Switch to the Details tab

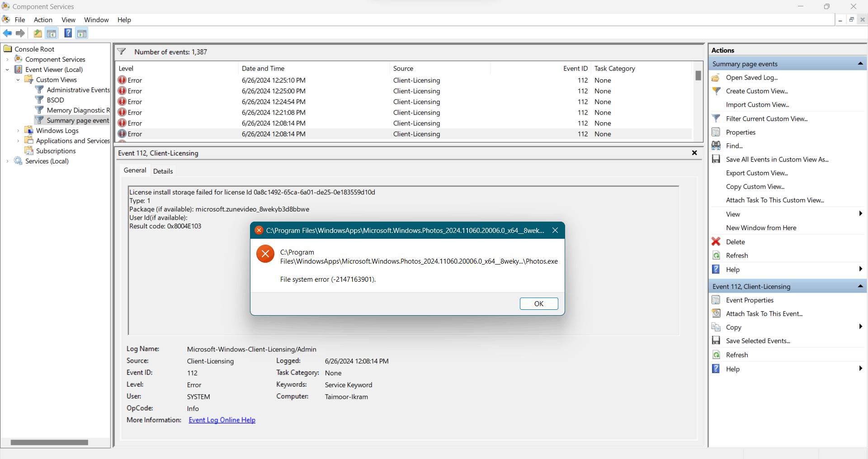(x=163, y=171)
